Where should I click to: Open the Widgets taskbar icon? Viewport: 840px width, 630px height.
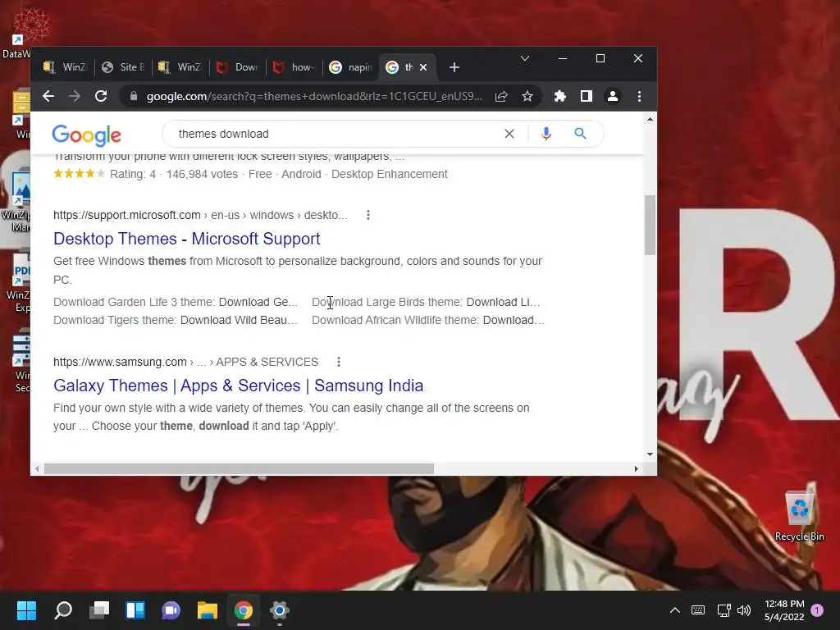[x=135, y=610]
